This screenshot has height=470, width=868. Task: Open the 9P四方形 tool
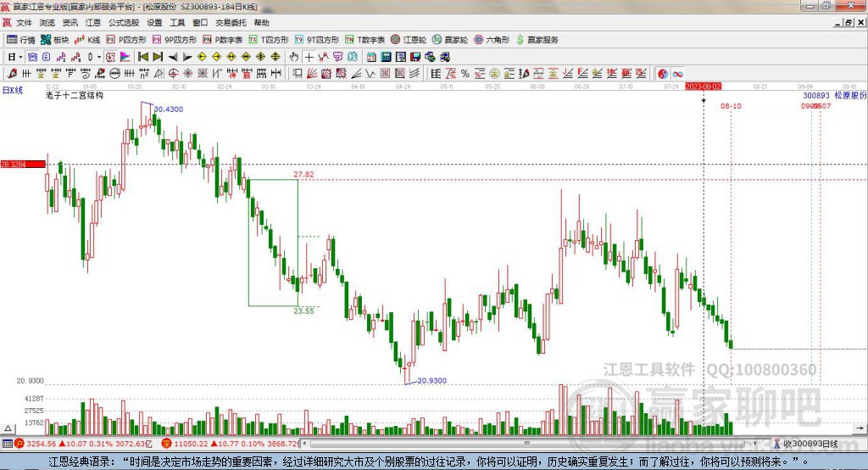[x=175, y=40]
